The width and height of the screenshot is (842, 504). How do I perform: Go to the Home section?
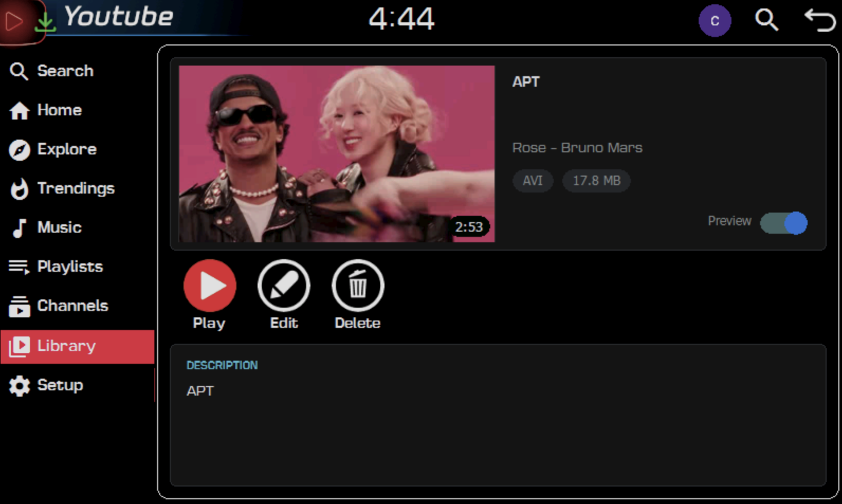(77, 111)
